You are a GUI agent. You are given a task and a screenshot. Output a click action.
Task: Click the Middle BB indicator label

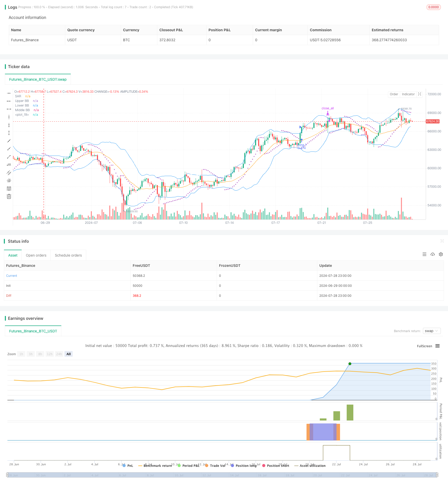tap(23, 110)
